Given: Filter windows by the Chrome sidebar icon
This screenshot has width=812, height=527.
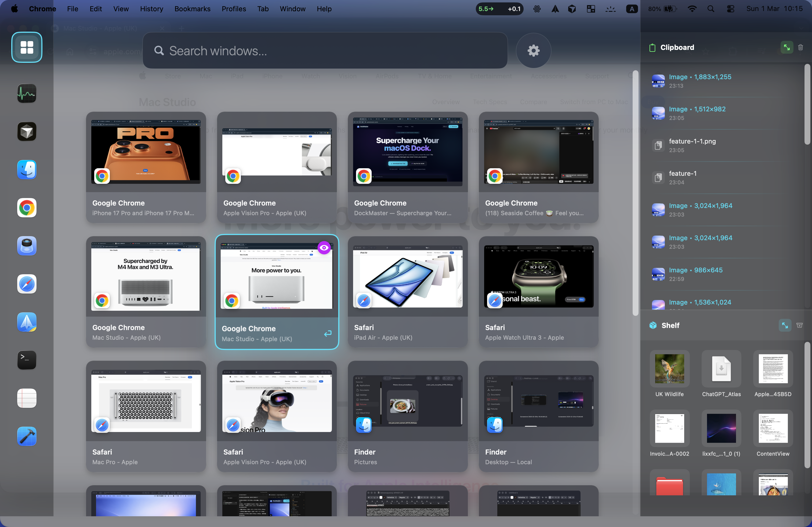Looking at the screenshot, I should point(27,208).
